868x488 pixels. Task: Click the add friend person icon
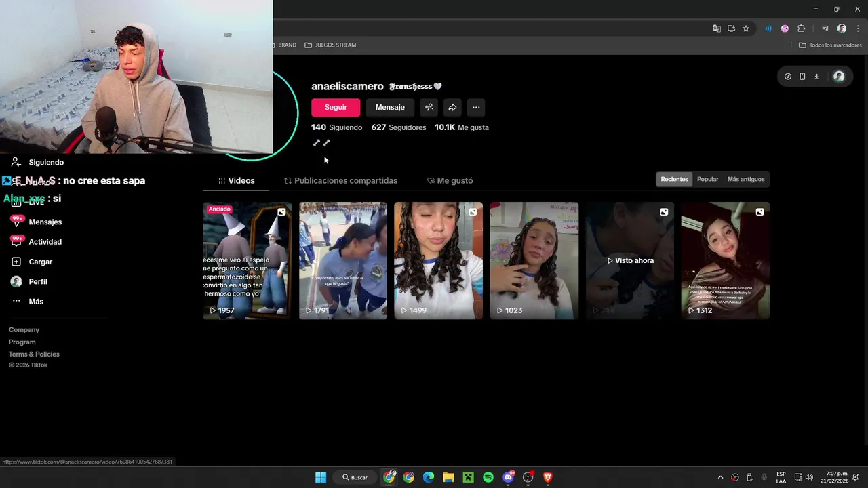point(429,107)
